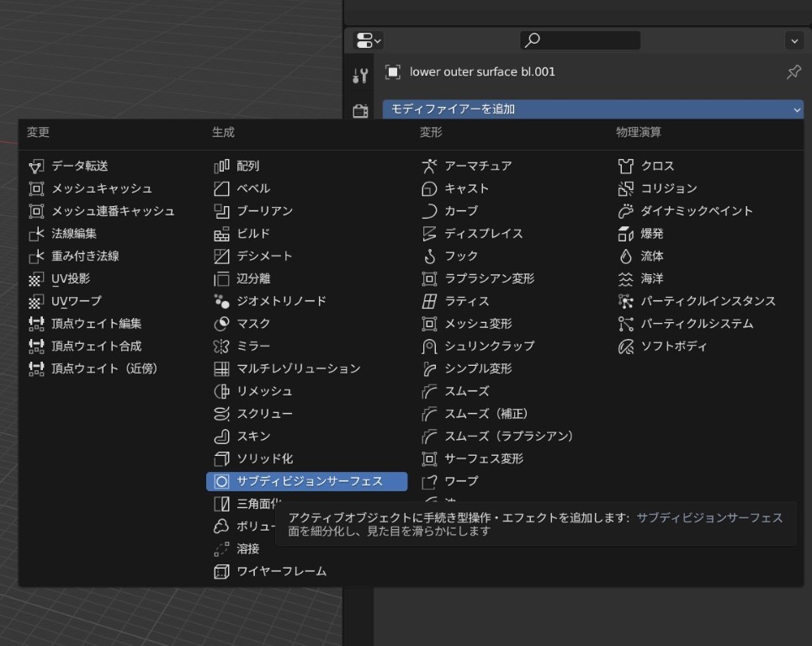
Task: Click the 配列 array modifier icon
Action: pyautogui.click(x=221, y=167)
